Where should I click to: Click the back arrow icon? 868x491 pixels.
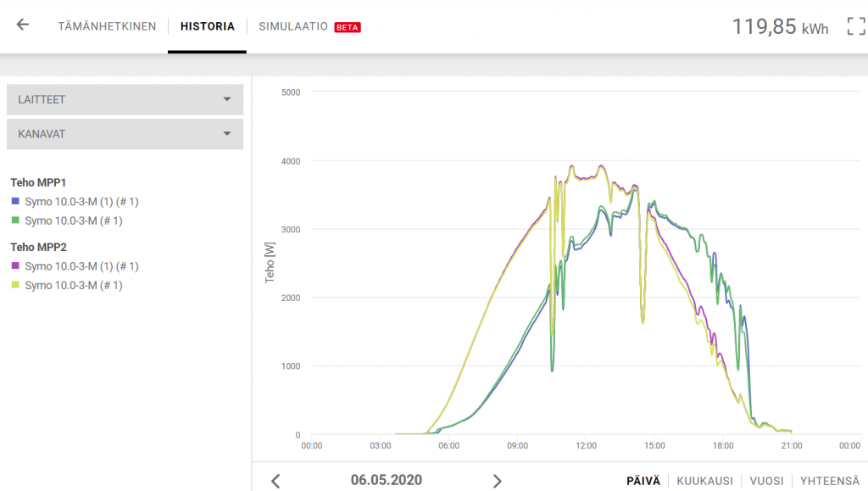[23, 25]
